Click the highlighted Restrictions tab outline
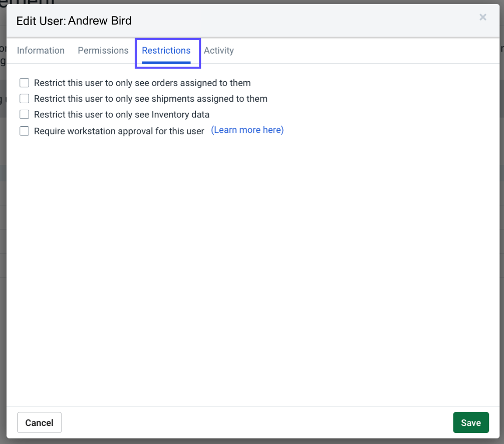504x444 pixels. point(167,53)
